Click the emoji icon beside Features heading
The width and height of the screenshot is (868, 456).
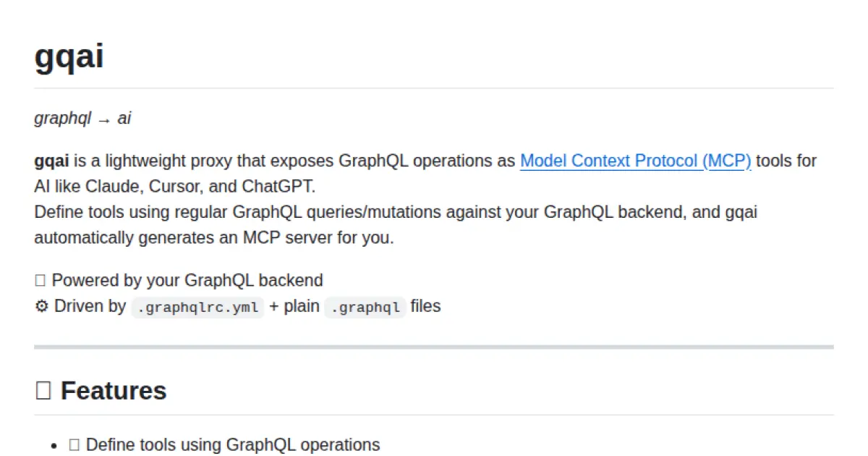point(43,391)
